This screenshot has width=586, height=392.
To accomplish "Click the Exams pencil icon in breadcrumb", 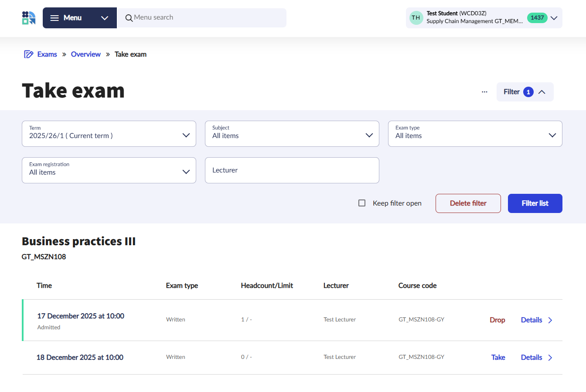I will [x=28, y=54].
